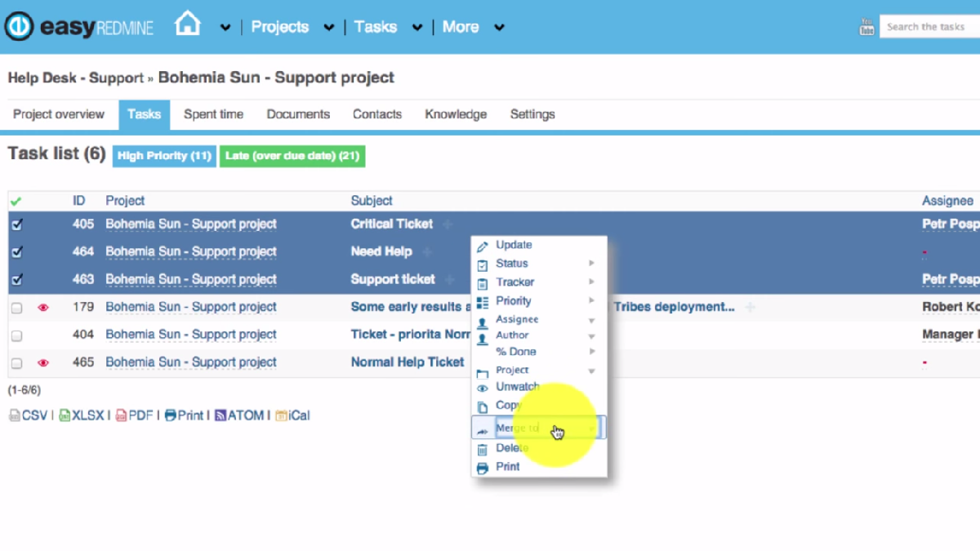Check the checkbox for task 465

pyautogui.click(x=16, y=363)
